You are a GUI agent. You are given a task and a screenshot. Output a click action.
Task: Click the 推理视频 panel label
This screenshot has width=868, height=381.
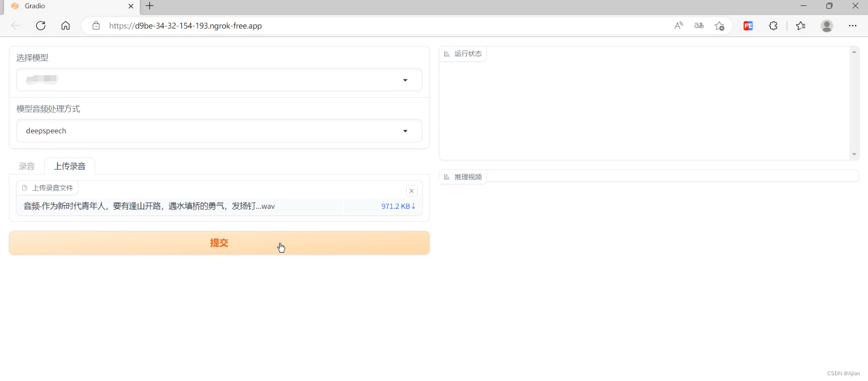coord(463,177)
